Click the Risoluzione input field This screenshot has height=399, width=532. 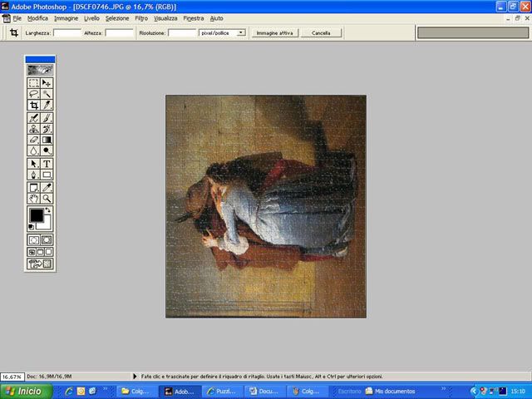[x=182, y=33]
